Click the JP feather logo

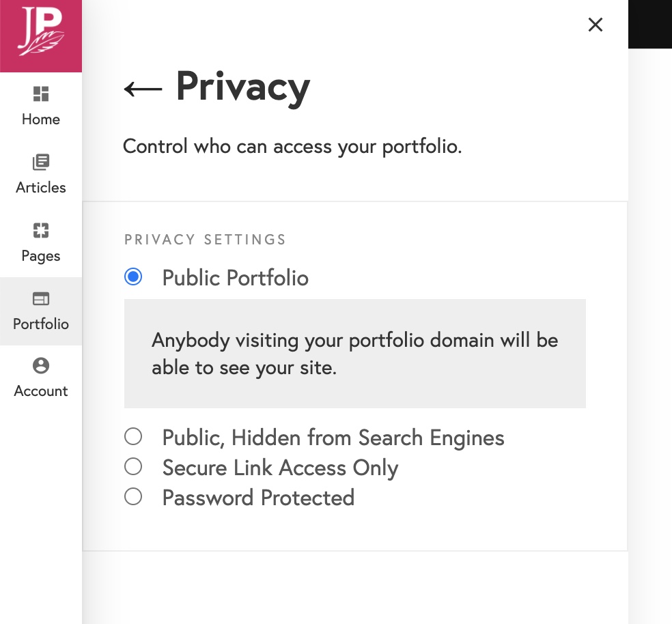(41, 31)
